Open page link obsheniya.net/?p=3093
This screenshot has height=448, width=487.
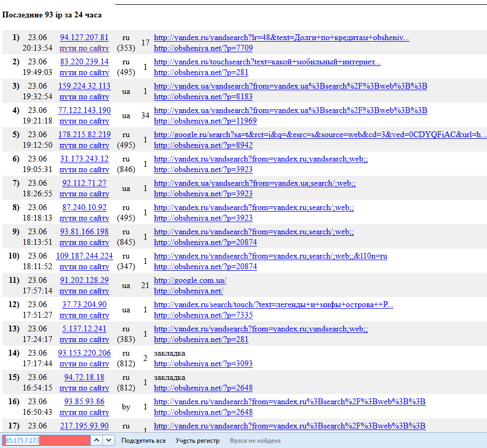(x=203, y=364)
